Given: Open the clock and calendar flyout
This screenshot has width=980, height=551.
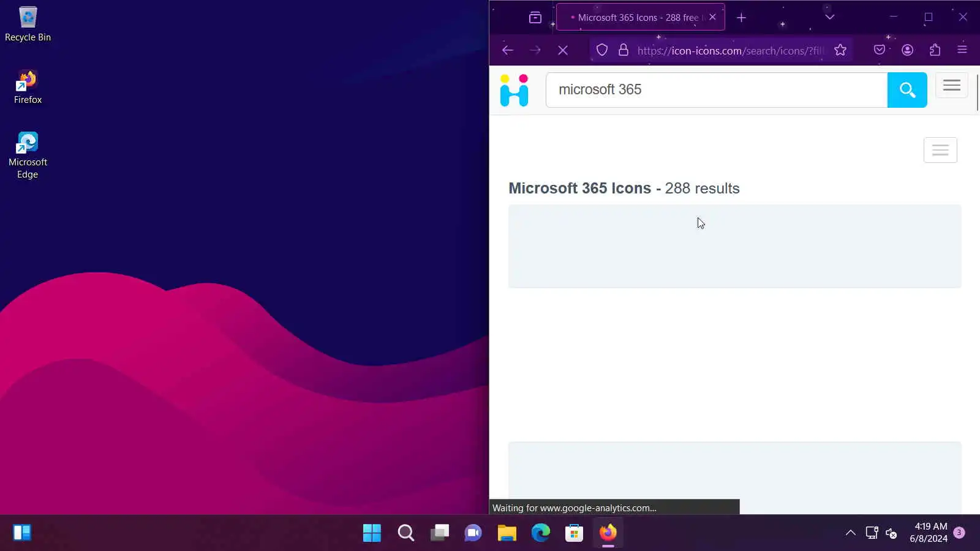Looking at the screenshot, I should (929, 533).
